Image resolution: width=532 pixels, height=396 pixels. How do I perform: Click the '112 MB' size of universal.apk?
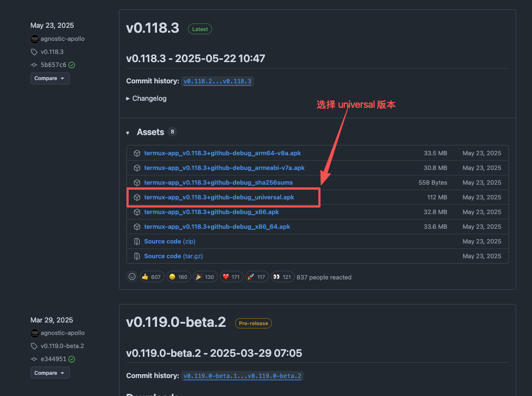[437, 197]
